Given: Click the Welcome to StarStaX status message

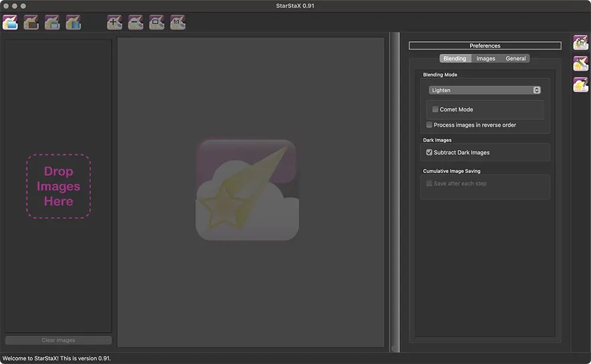Looking at the screenshot, I should click(x=57, y=358).
